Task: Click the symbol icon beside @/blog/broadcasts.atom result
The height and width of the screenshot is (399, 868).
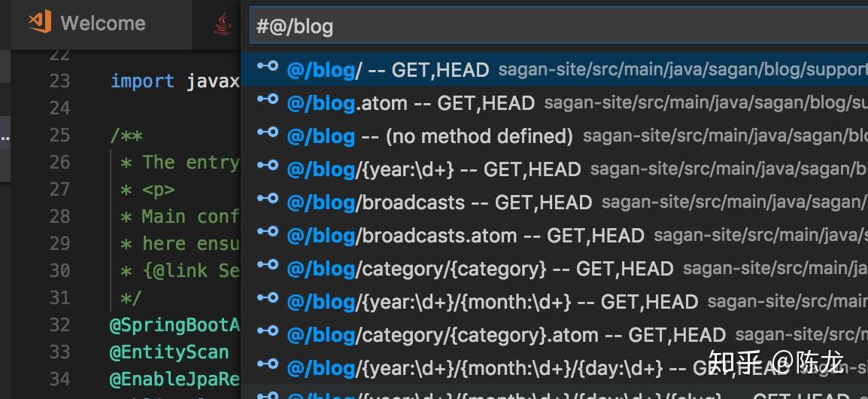Action: coord(268,232)
